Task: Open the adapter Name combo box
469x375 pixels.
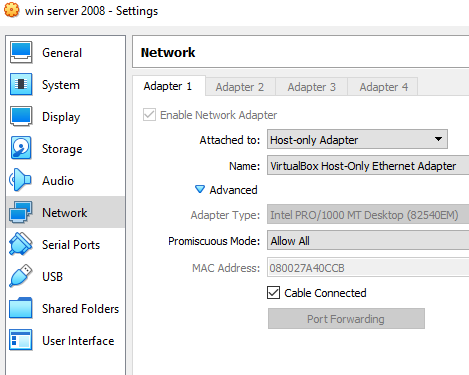Action: [368, 165]
